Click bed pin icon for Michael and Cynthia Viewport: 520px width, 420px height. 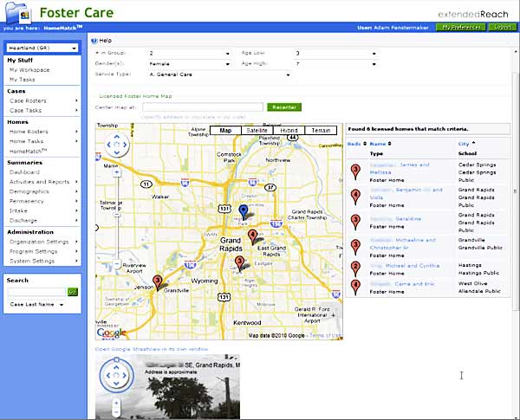coord(355,267)
